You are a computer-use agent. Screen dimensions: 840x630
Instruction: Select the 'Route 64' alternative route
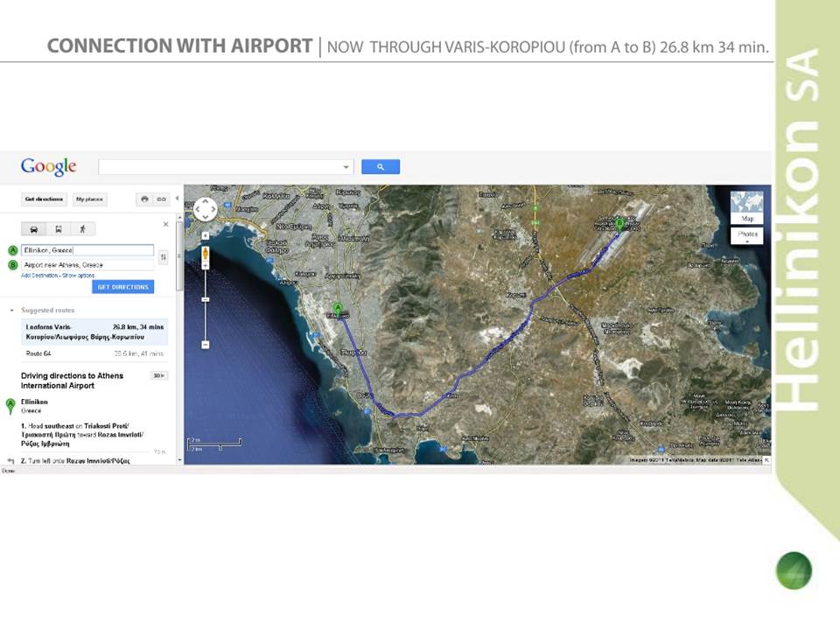coord(94,353)
